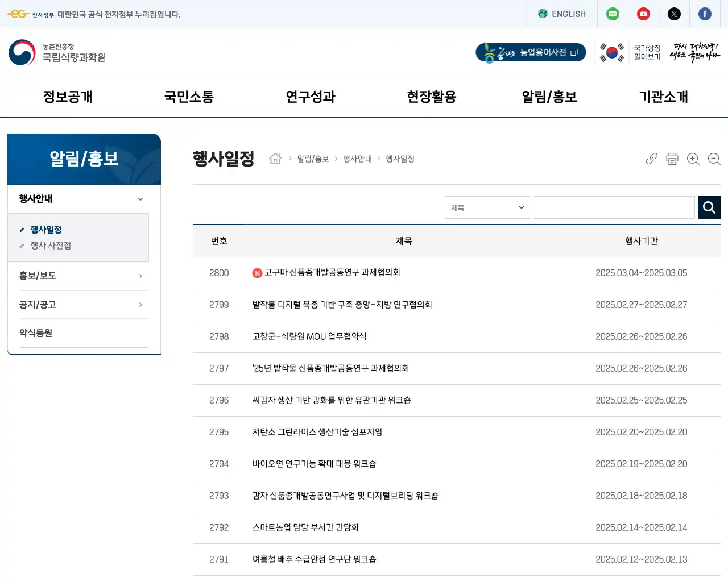Open the 정보공개 main menu
The width and height of the screenshot is (728, 582).
pyautogui.click(x=68, y=97)
